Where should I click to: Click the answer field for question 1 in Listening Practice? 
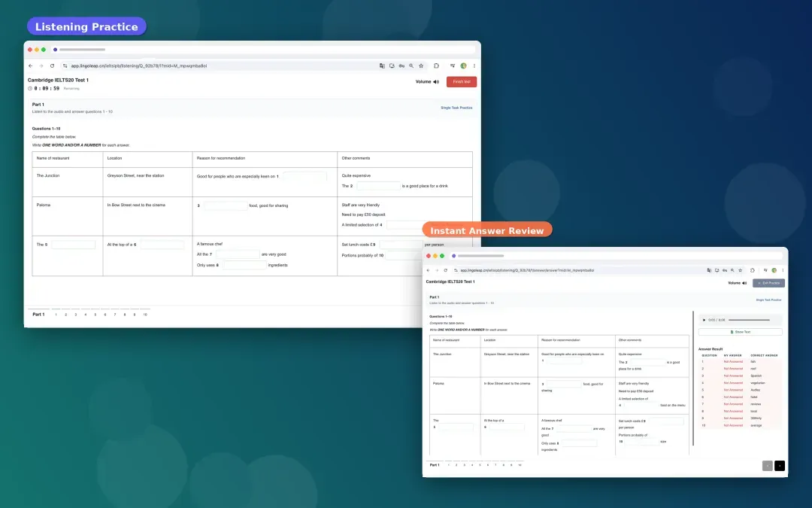pos(304,176)
